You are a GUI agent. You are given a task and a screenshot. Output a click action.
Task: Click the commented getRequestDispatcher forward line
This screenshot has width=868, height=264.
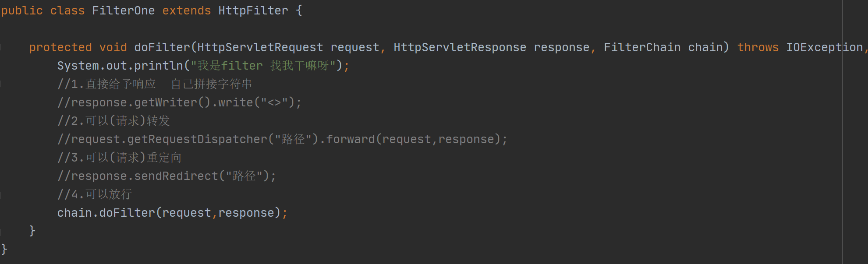tap(282, 139)
